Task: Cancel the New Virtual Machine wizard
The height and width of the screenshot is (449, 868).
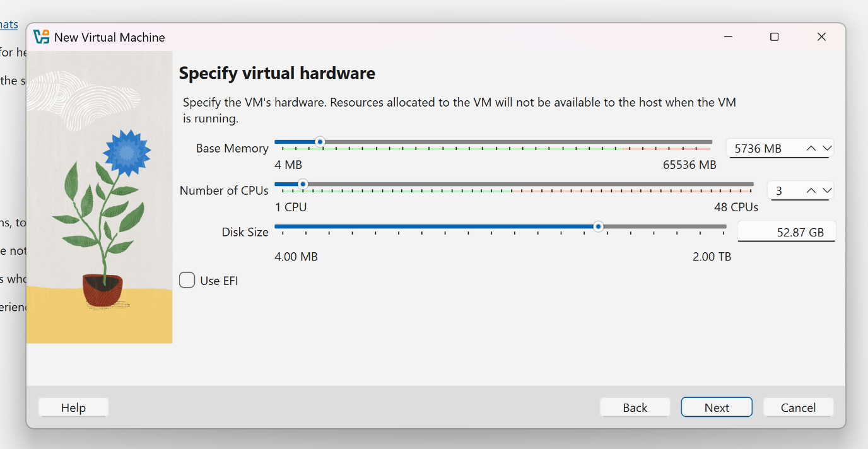Action: (x=798, y=407)
